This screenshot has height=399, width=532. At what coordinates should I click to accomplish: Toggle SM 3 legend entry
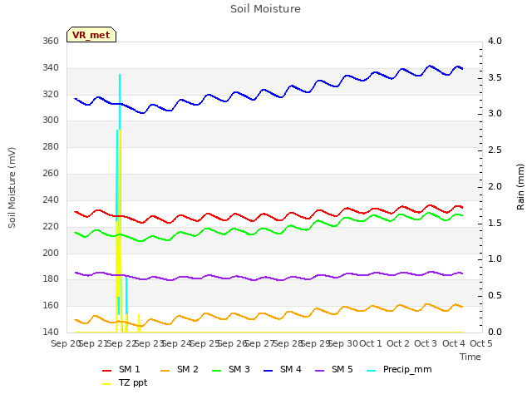pos(231,369)
